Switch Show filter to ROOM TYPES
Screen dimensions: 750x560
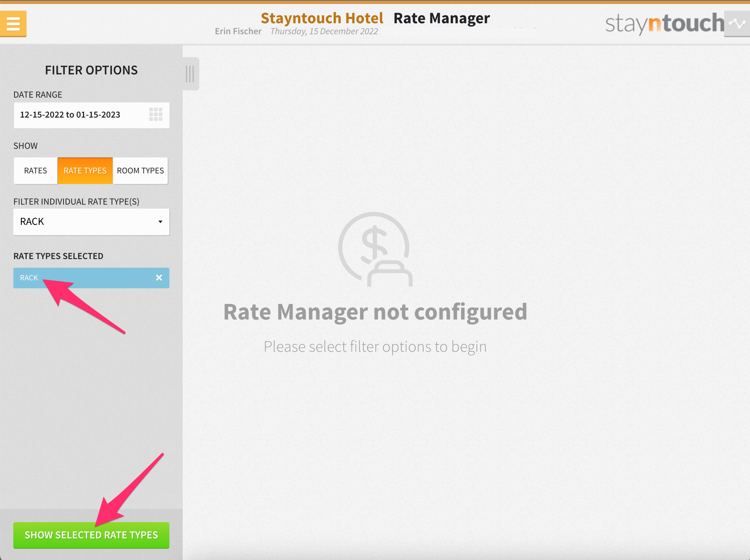click(140, 170)
